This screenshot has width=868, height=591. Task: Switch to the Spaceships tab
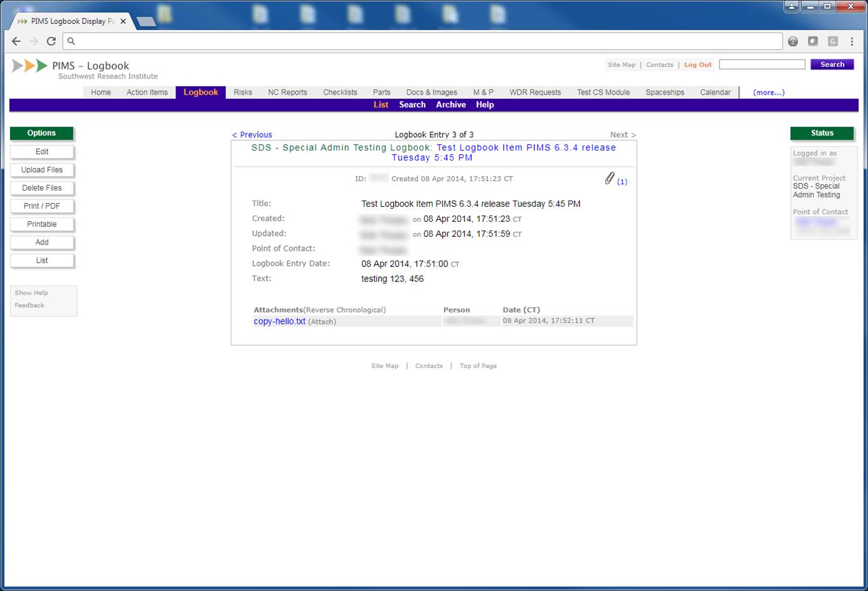coord(665,92)
